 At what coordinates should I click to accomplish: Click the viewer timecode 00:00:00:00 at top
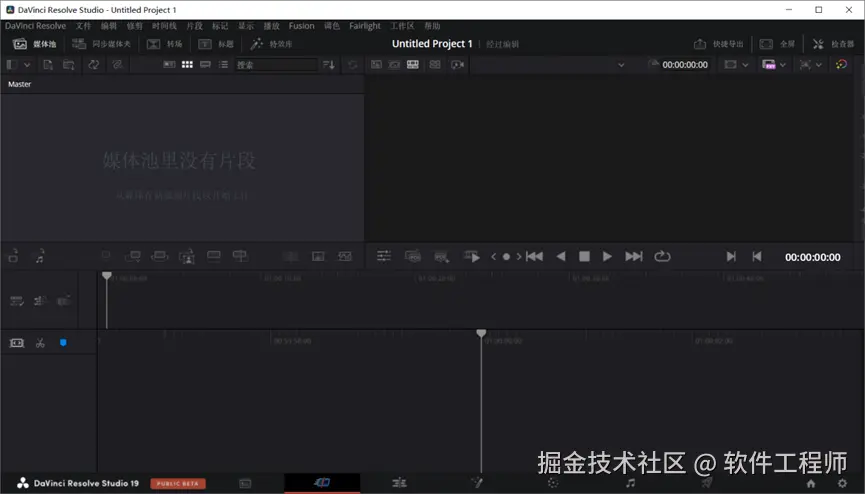coord(685,65)
